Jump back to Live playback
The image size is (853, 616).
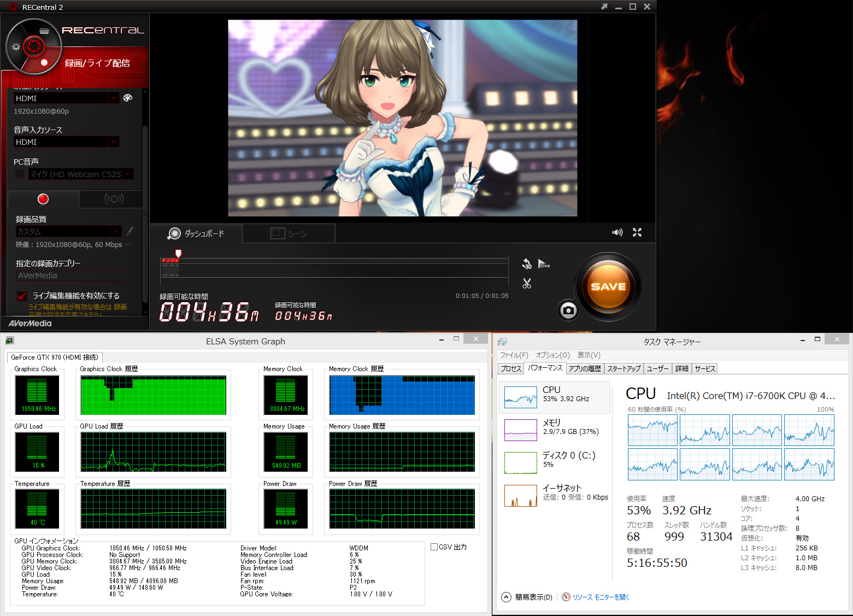click(x=544, y=264)
